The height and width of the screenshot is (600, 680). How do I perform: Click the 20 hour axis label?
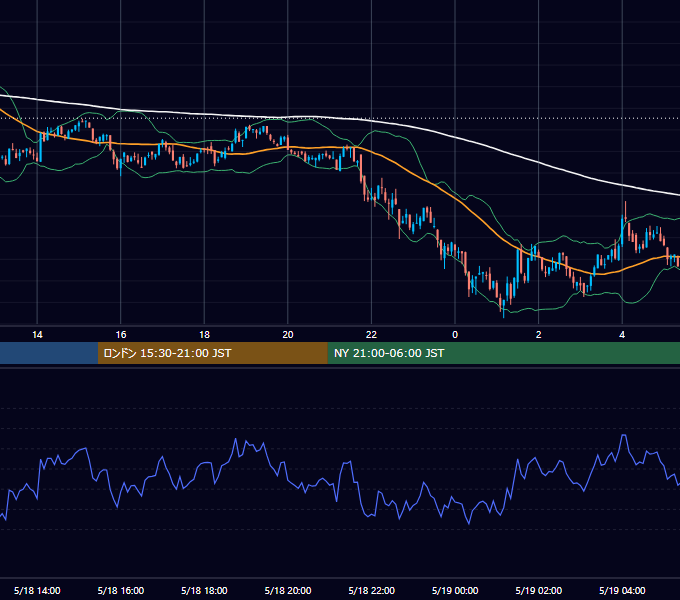[288, 335]
